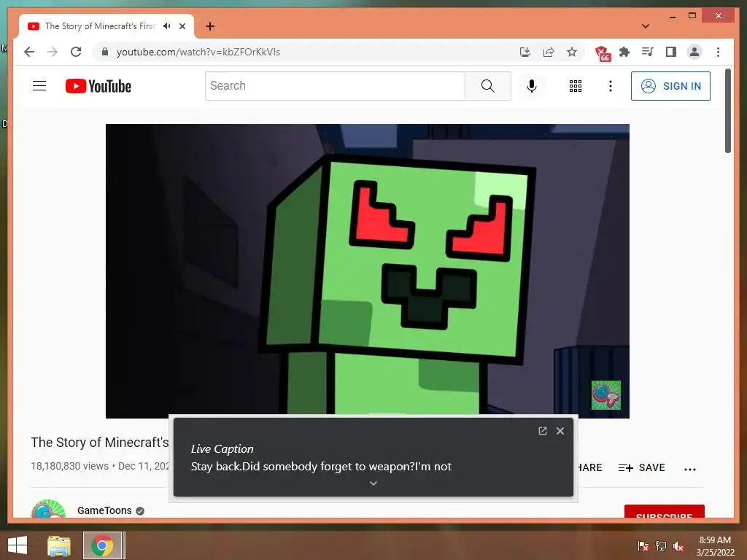Image resolution: width=747 pixels, height=560 pixels.
Task: Click the SIGN IN button
Action: (671, 86)
